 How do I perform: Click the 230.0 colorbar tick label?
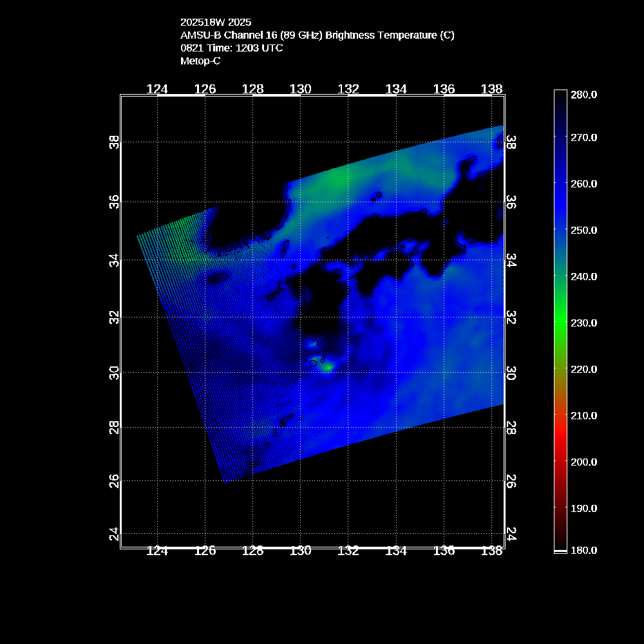(583, 323)
